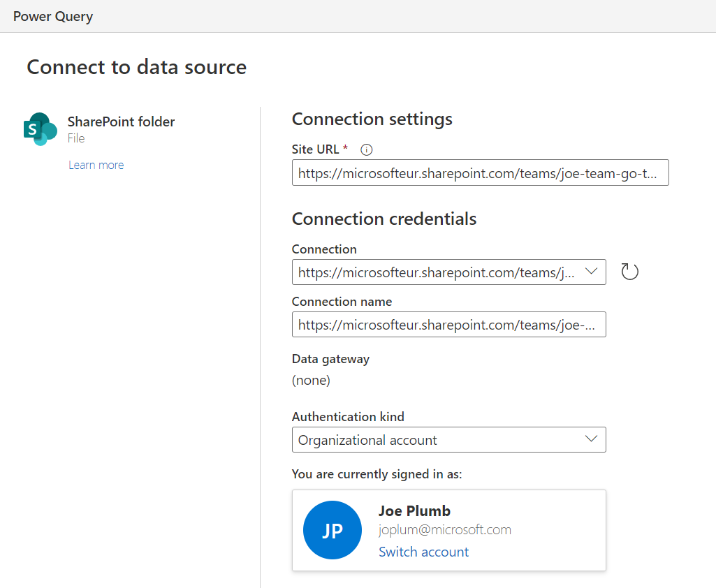Click the SharePoint folder title text
This screenshot has height=588, width=716.
[121, 122]
